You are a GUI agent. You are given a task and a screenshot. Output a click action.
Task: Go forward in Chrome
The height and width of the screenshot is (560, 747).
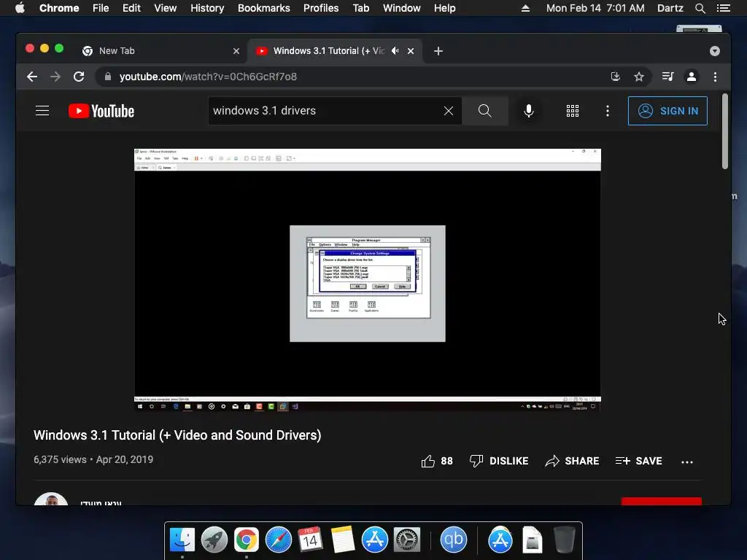click(55, 77)
